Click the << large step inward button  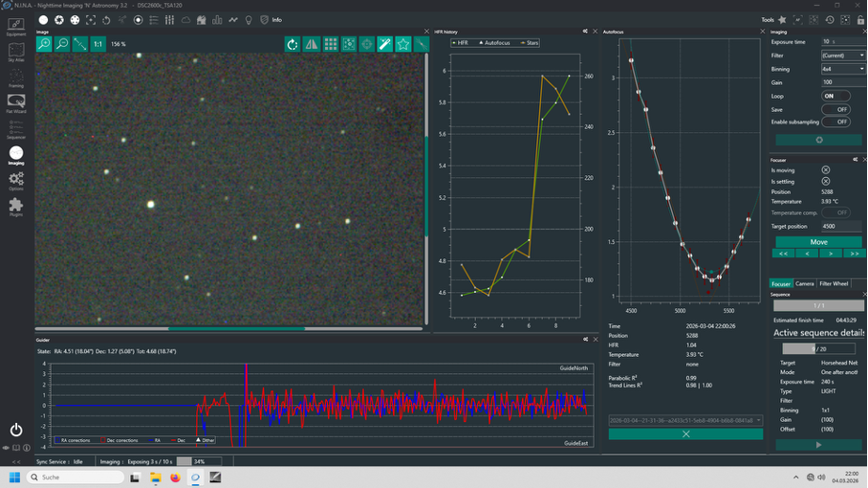(x=783, y=254)
